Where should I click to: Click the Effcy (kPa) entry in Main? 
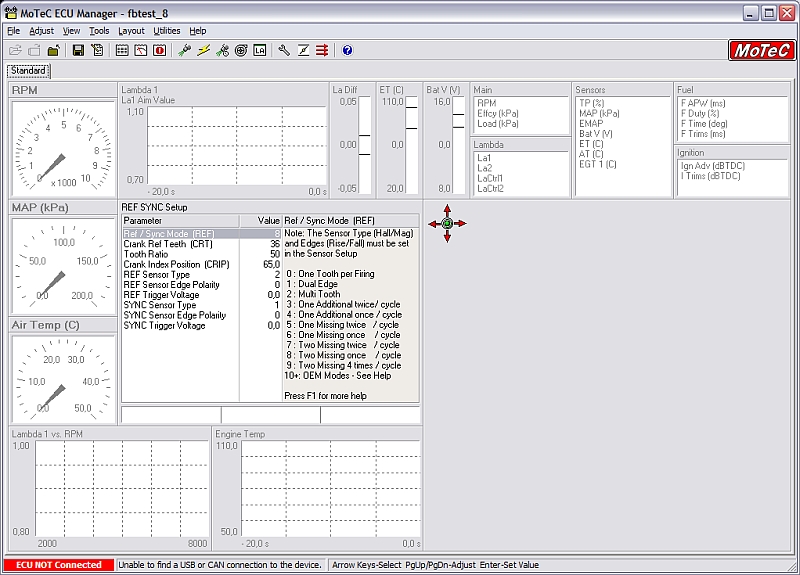(x=498, y=113)
